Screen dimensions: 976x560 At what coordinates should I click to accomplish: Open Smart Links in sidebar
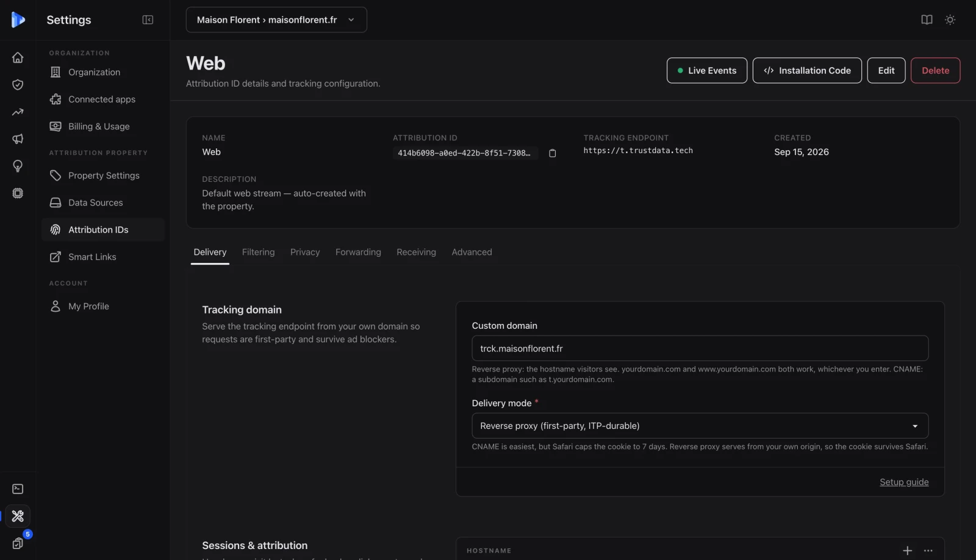tap(103, 257)
